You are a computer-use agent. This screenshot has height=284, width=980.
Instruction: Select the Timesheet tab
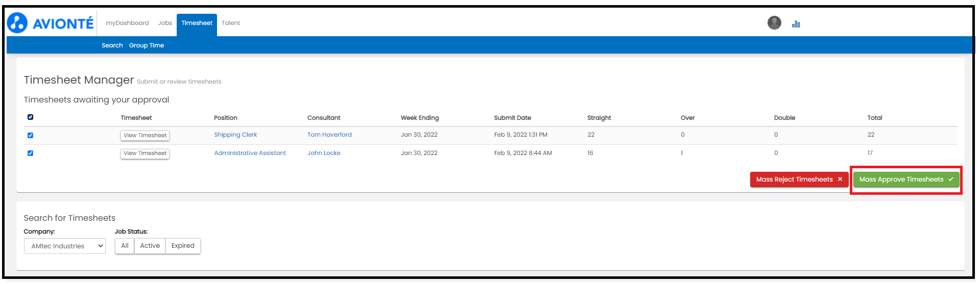tap(197, 24)
